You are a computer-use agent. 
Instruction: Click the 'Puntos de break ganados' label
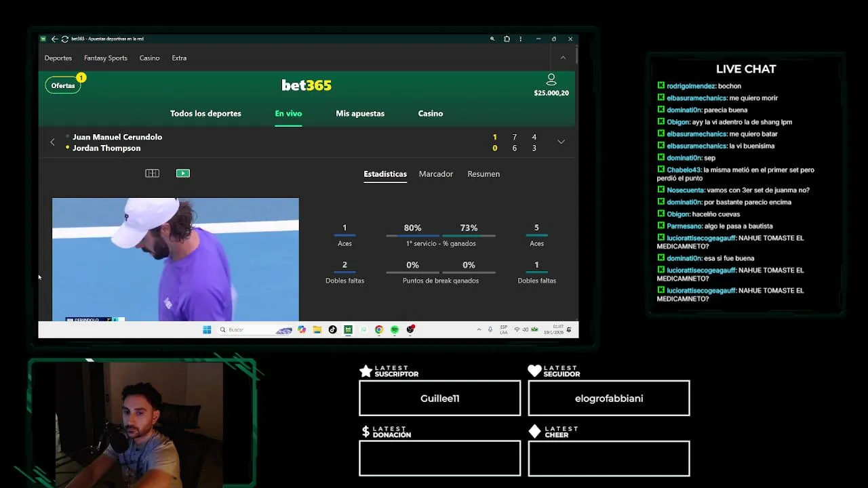click(x=441, y=281)
